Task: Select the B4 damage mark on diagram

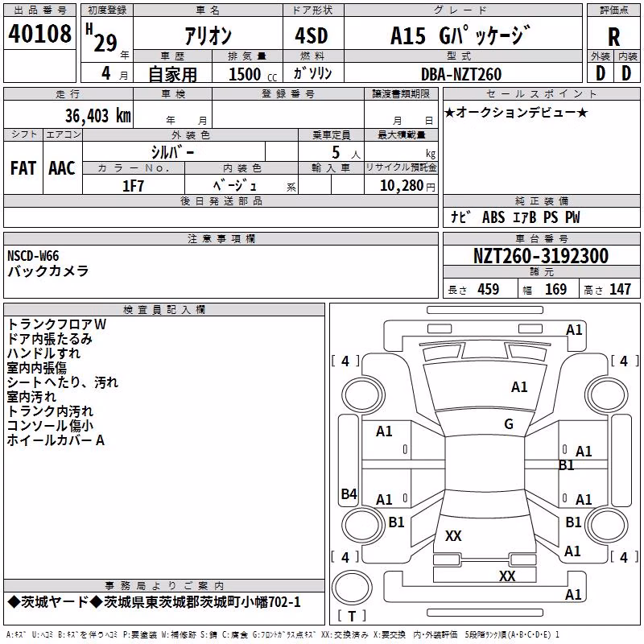Action: coord(349,493)
